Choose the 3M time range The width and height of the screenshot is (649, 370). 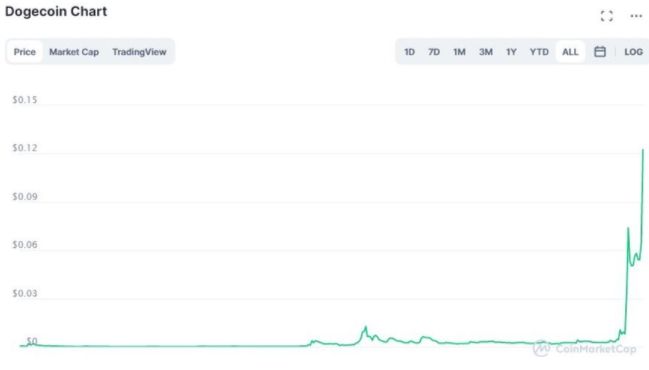coord(486,52)
